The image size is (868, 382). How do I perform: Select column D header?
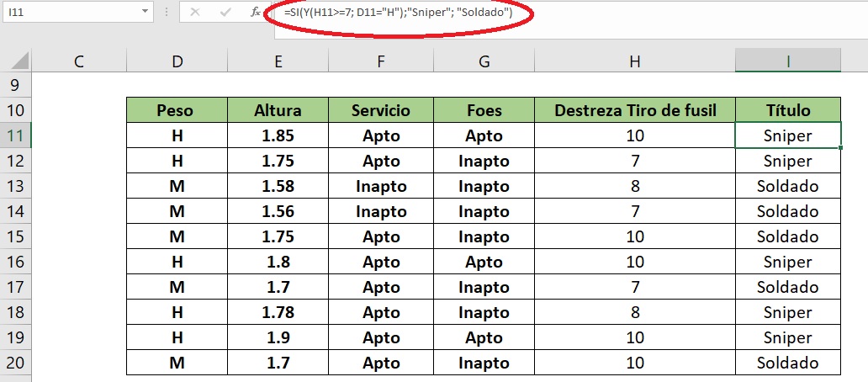tap(177, 61)
